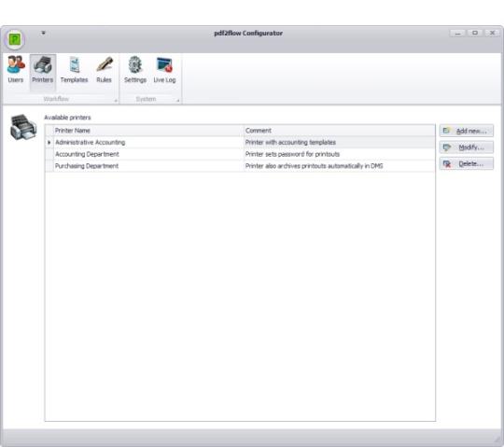This screenshot has height=447, width=504.
Task: Minimize the pdf2flow Configurator window
Action: point(458,33)
